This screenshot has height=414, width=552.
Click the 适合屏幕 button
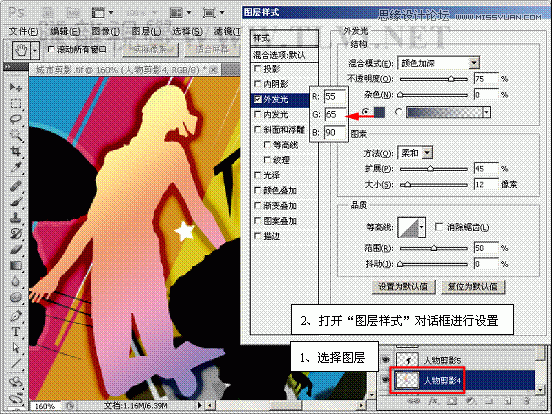point(212,50)
